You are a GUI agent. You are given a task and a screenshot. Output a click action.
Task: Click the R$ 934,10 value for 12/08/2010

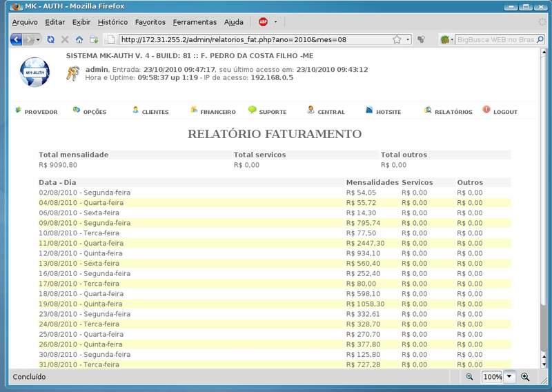(x=363, y=253)
